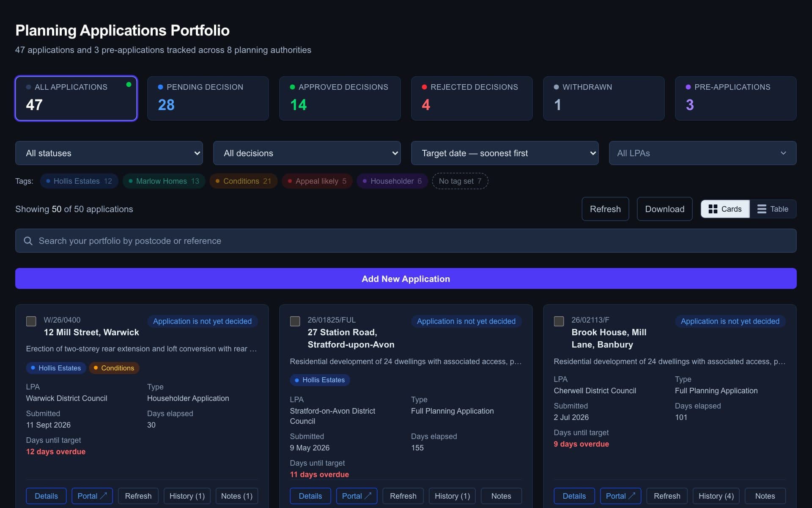This screenshot has width=812, height=508.
Task: Open History (1) on Mill Street card
Action: [187, 496]
